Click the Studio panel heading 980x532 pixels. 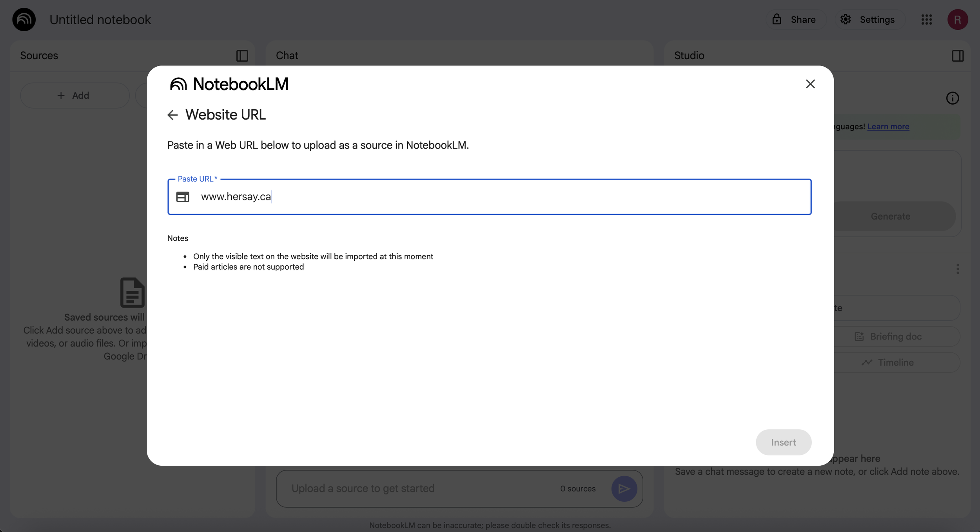(x=689, y=56)
